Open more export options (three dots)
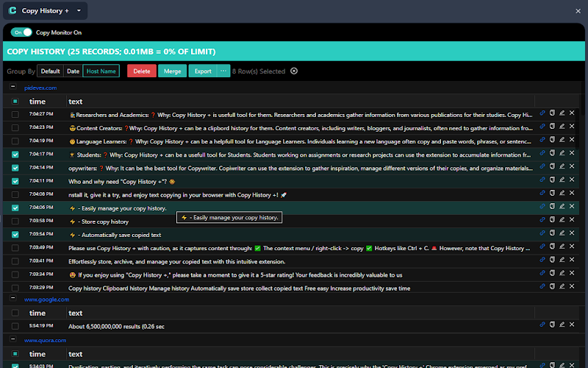The image size is (588, 368). [x=223, y=71]
